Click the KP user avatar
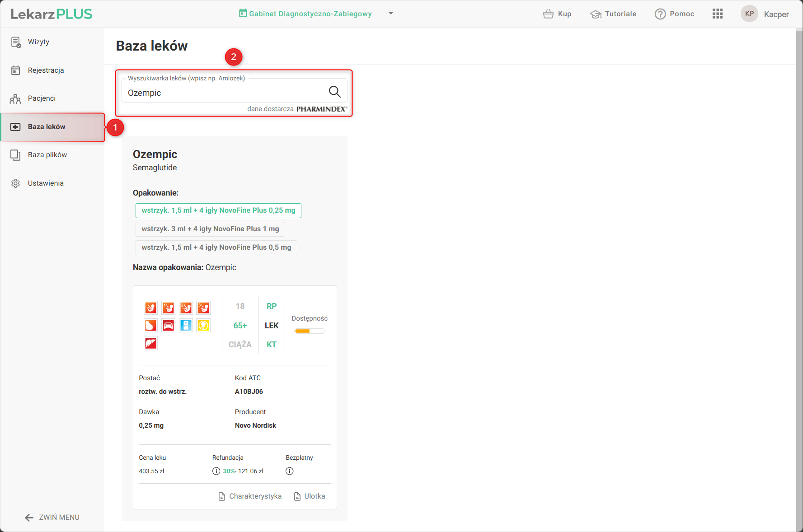 (749, 14)
